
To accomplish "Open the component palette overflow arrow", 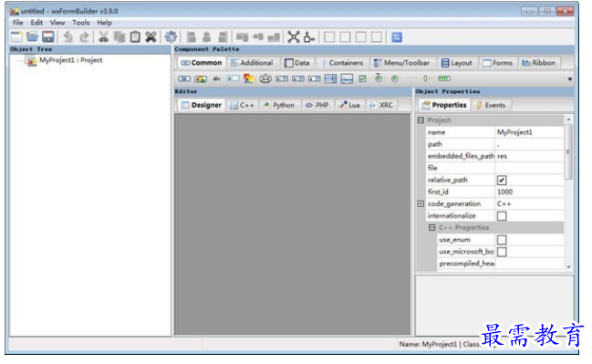I will pyautogui.click(x=570, y=79).
